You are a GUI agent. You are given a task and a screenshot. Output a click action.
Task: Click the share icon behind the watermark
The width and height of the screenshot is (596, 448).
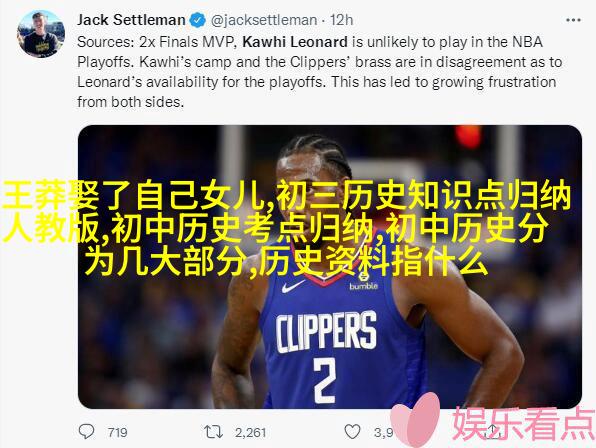pyautogui.click(x=493, y=431)
